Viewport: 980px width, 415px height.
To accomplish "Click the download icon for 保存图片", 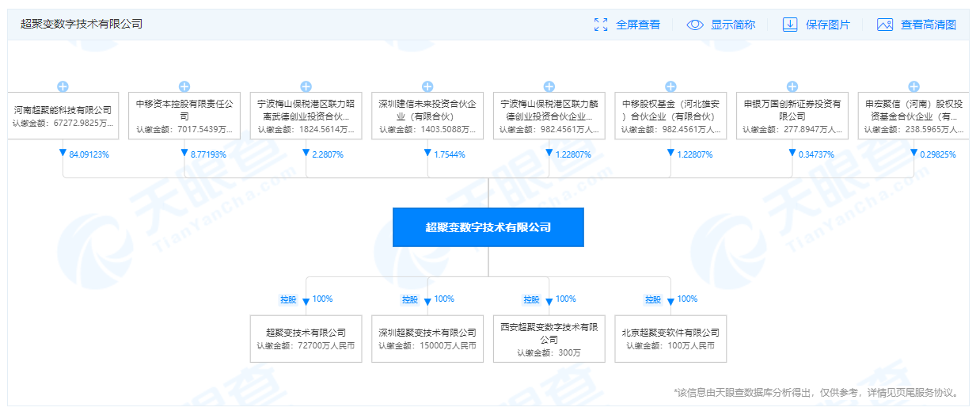I will pos(790,25).
